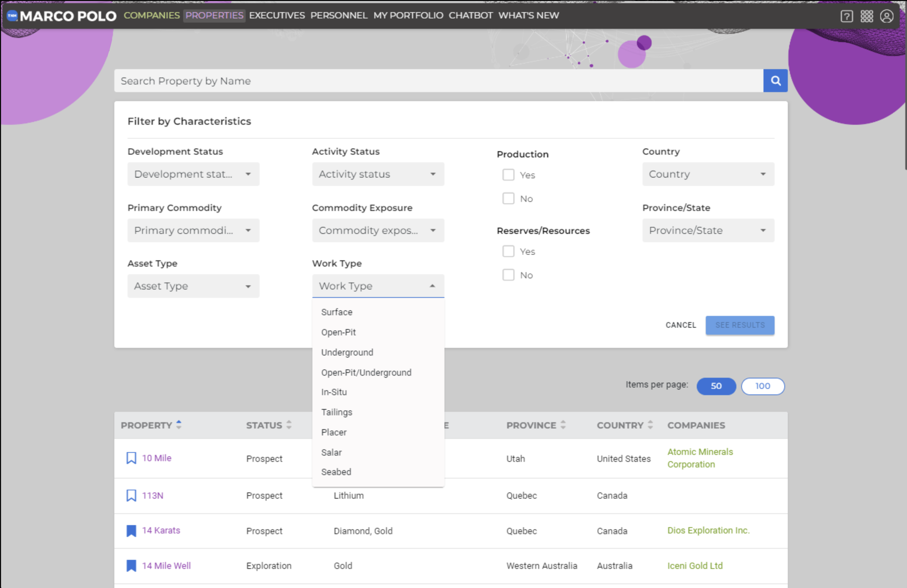907x588 pixels.
Task: Open Commodity Exposure dropdown
Action: tap(378, 230)
